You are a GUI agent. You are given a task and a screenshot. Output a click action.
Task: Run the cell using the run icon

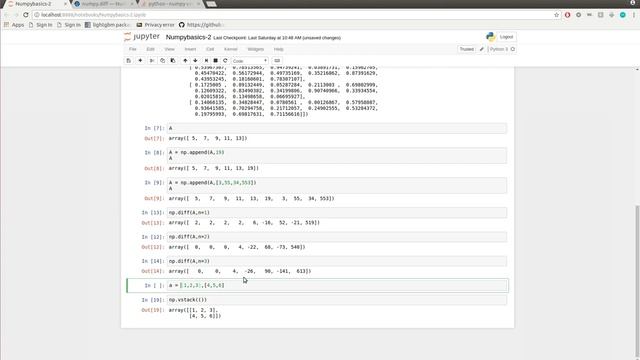[x=206, y=60]
